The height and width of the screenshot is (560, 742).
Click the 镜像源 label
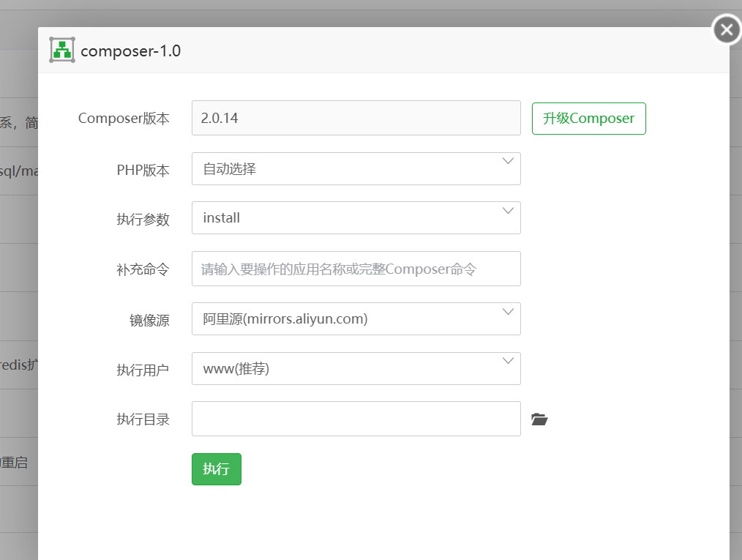[149, 321]
